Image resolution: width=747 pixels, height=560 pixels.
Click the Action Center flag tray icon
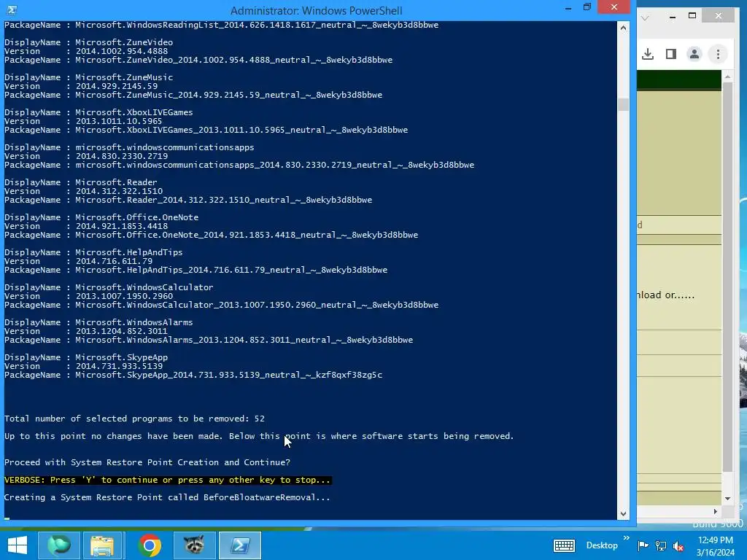click(x=643, y=545)
